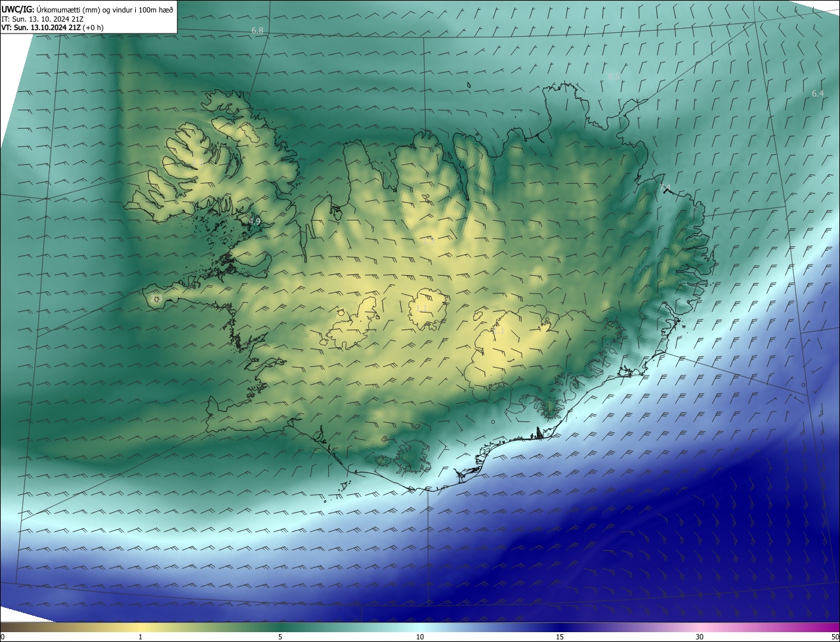
Task: Click the 6.4 value label on the map
Action: [x=818, y=93]
